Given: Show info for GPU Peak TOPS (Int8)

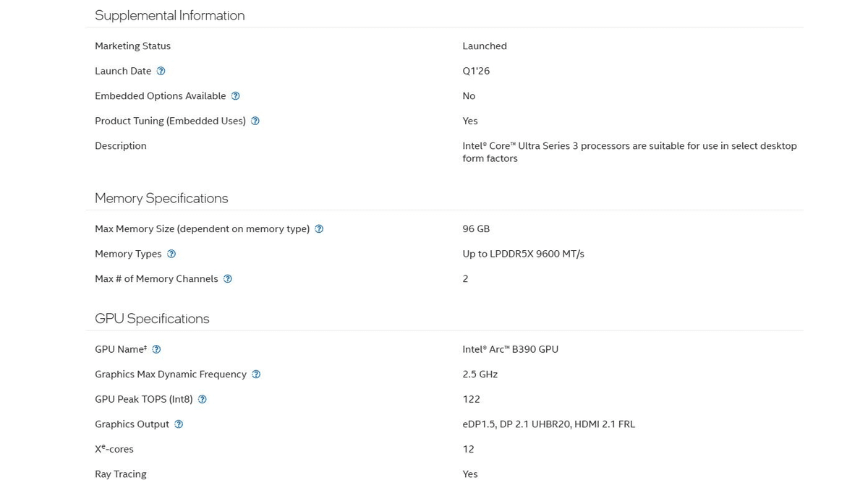Looking at the screenshot, I should [202, 399].
